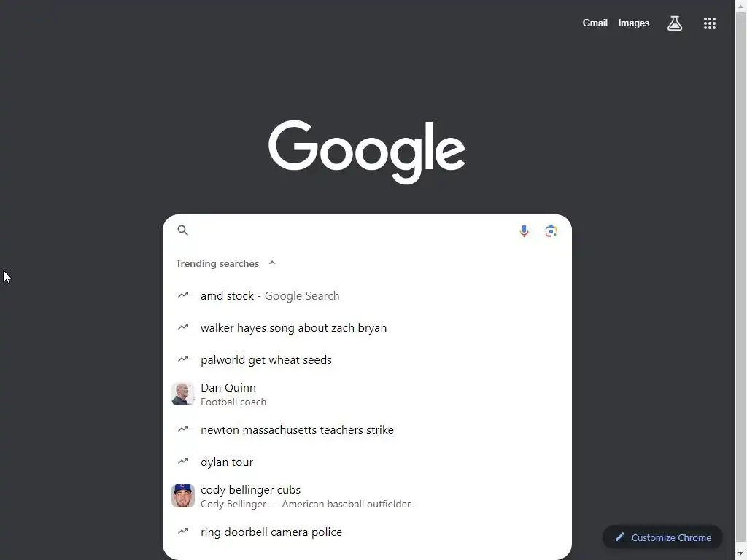The height and width of the screenshot is (560, 747).
Task: Click Cody Bellinger thumbnail photo
Action: pyautogui.click(x=183, y=496)
